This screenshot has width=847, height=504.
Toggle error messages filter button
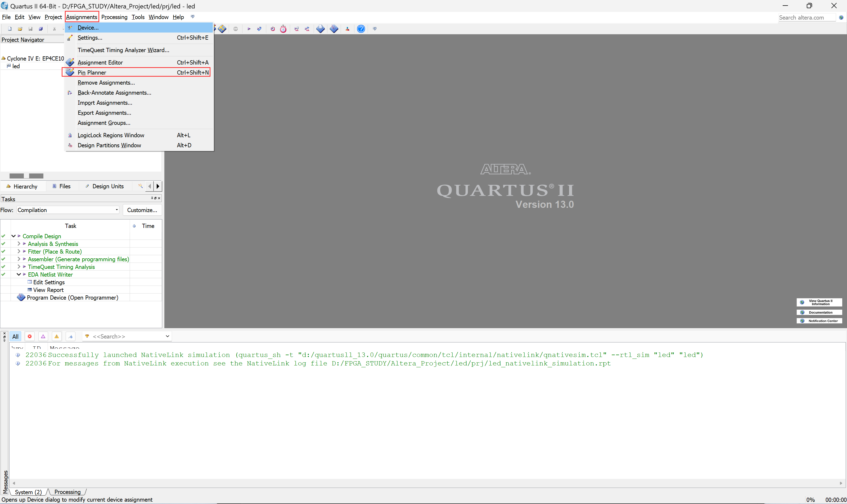(30, 336)
